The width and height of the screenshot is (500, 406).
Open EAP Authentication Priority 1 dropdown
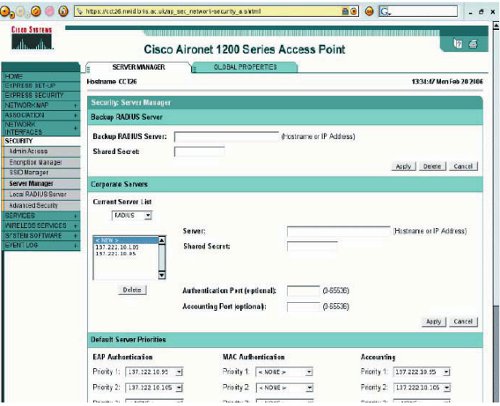[x=154, y=372]
